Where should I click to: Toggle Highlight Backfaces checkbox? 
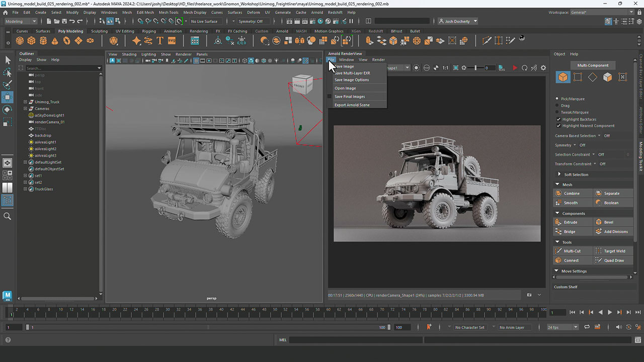[x=558, y=119]
